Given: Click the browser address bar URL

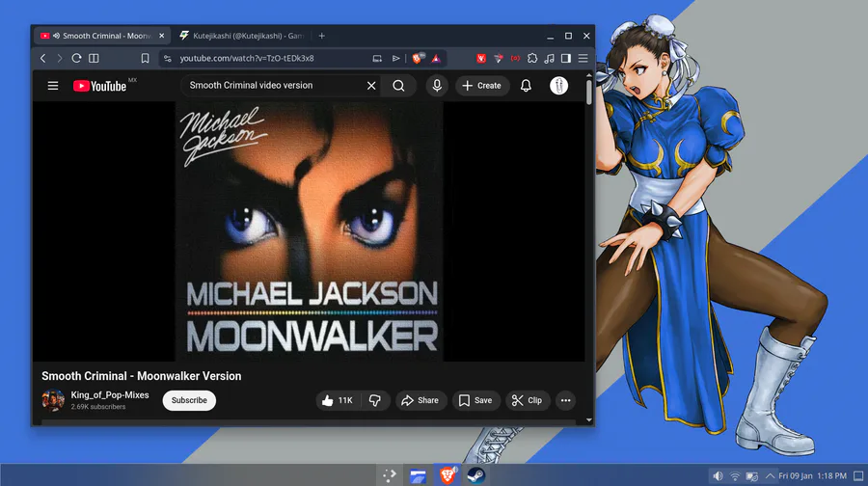Looking at the screenshot, I should point(247,58).
